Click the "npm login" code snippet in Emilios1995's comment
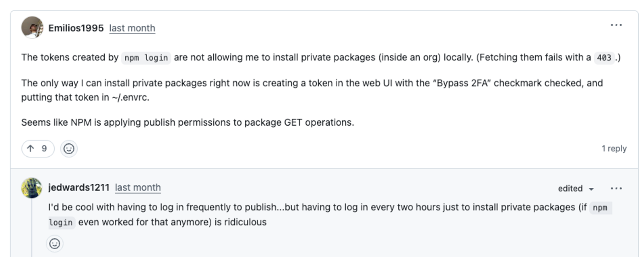This screenshot has height=257, width=644. (146, 58)
